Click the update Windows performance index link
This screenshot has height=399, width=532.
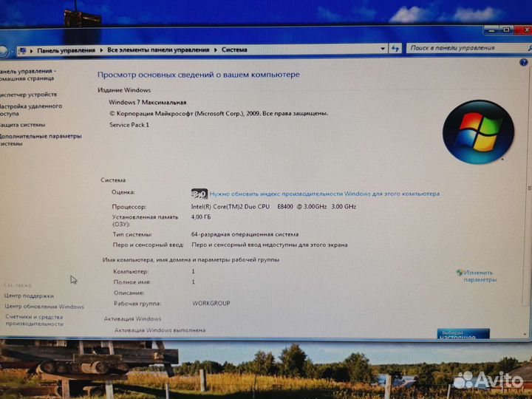(324, 194)
